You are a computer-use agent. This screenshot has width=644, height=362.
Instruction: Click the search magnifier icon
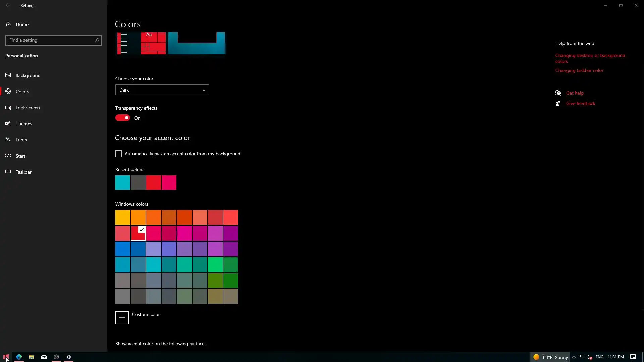tap(97, 40)
